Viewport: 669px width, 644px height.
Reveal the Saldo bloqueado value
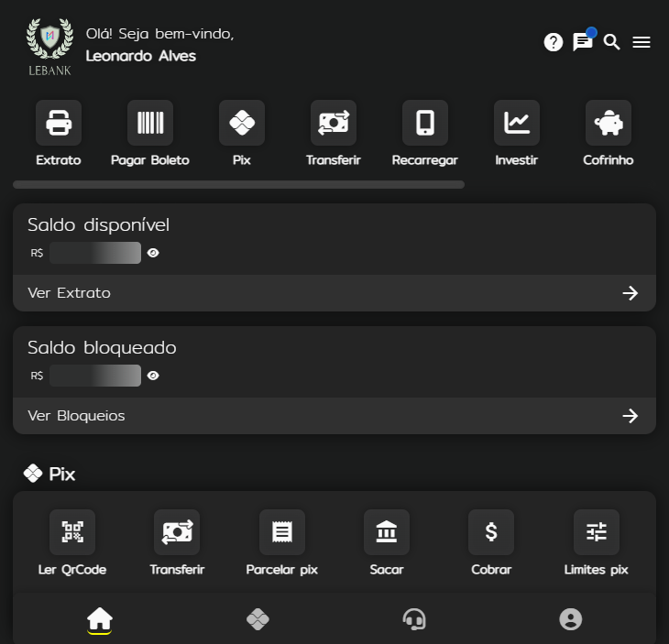click(x=153, y=376)
